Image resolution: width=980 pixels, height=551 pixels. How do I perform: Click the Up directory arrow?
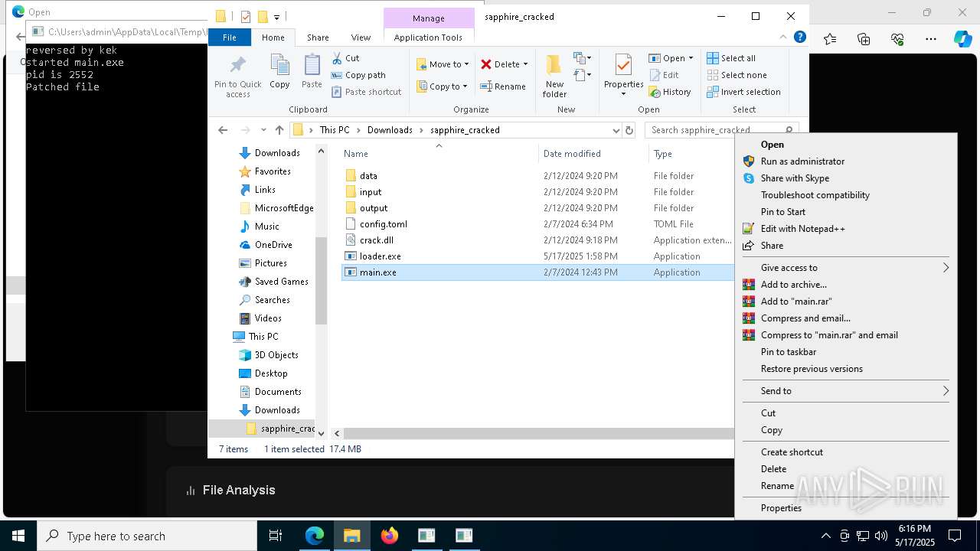point(279,130)
